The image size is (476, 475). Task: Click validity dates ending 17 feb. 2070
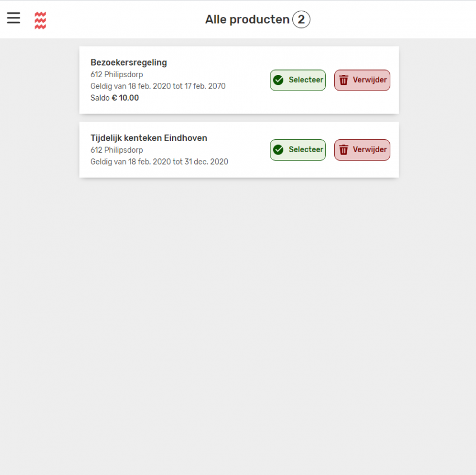point(158,86)
